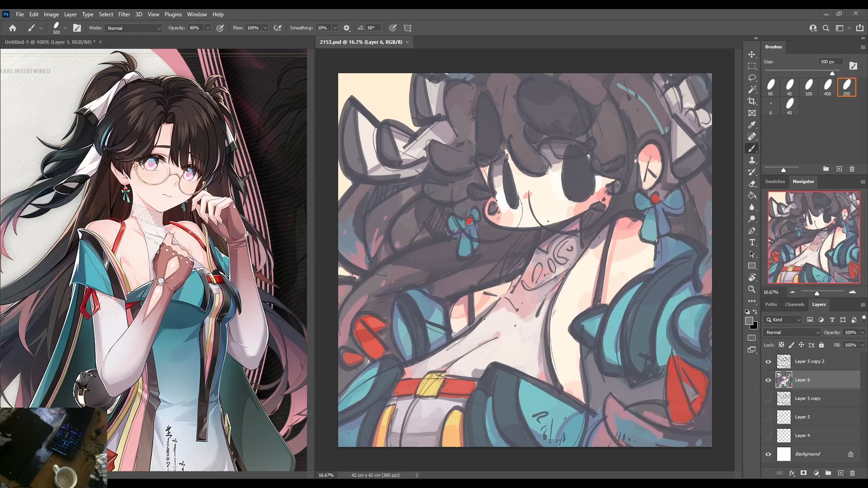Screen dimensions: 868x488
Task: Select the Horizontal Type tool
Action: click(752, 243)
